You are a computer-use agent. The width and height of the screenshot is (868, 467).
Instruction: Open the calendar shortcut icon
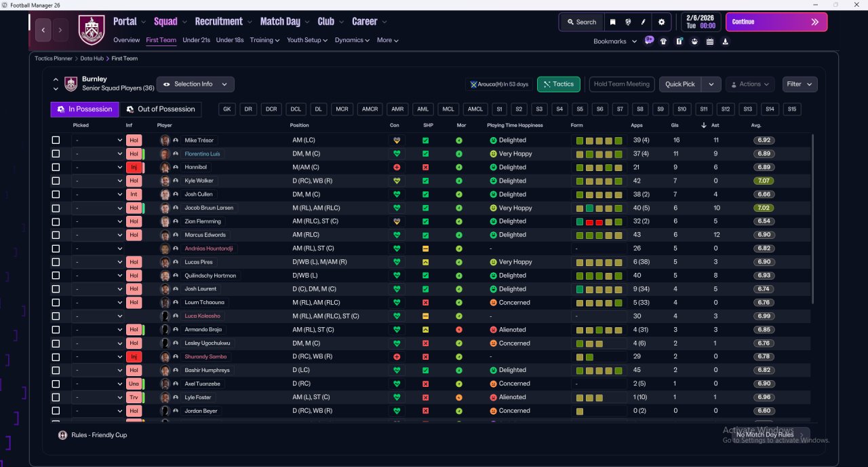[709, 41]
